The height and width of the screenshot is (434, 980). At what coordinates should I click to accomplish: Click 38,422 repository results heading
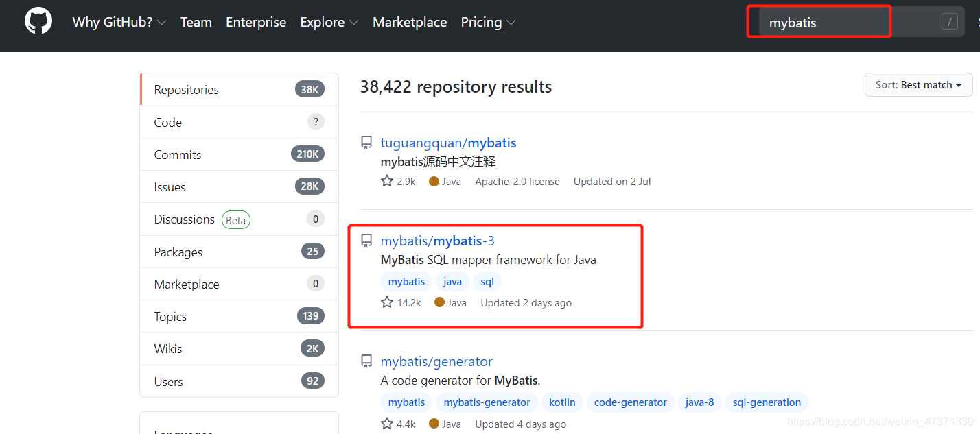[x=456, y=87]
